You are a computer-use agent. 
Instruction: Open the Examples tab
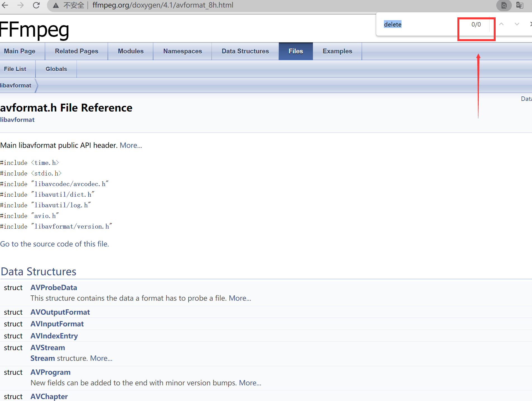coord(337,51)
